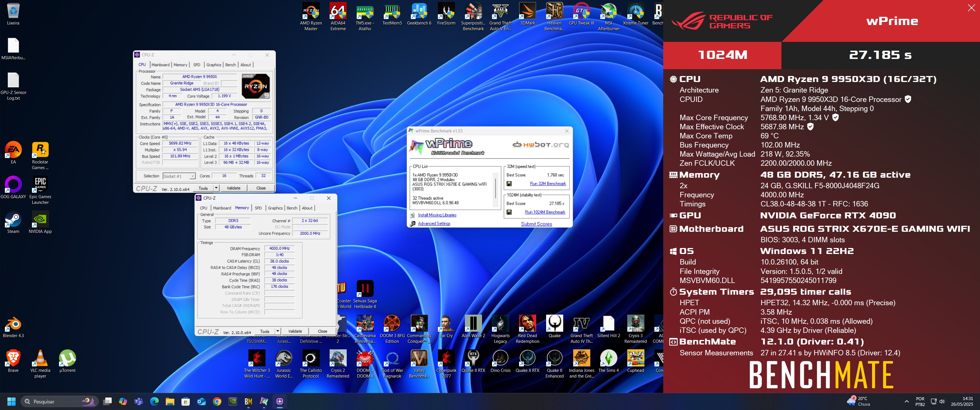Open the Epic Games Launcher desktop shortcut
The width and height of the screenshot is (980, 410).
tap(40, 190)
